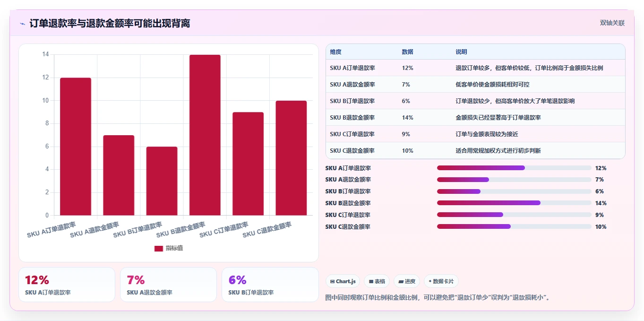Click the 6% SKU B订单退款率 data card

click(x=270, y=285)
